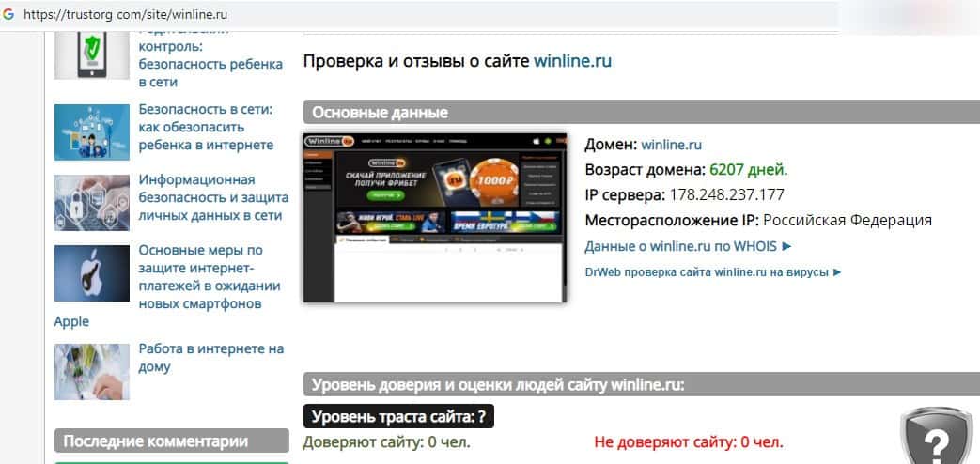Open article "контроль: безопасность ребенка в сети"
This screenshot has width=980, height=464.
(210, 64)
